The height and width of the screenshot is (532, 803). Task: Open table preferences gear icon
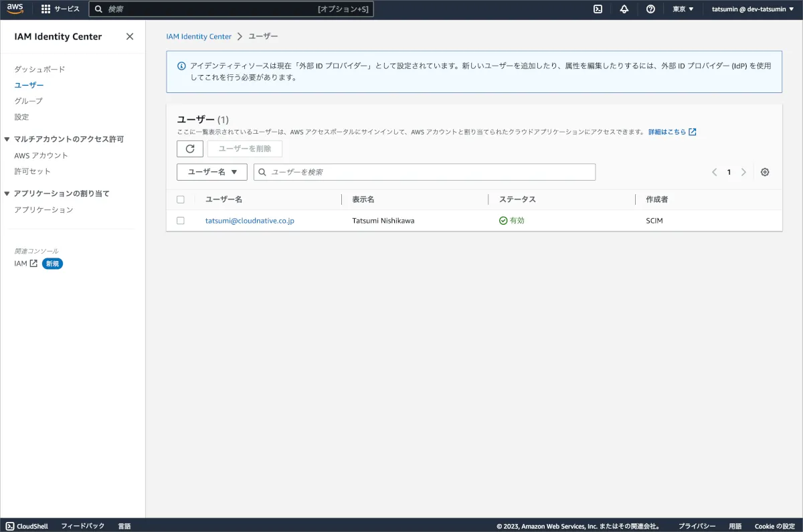pyautogui.click(x=765, y=172)
